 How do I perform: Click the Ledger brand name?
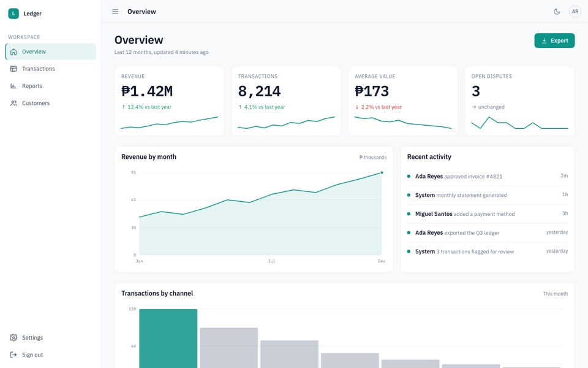coord(32,13)
